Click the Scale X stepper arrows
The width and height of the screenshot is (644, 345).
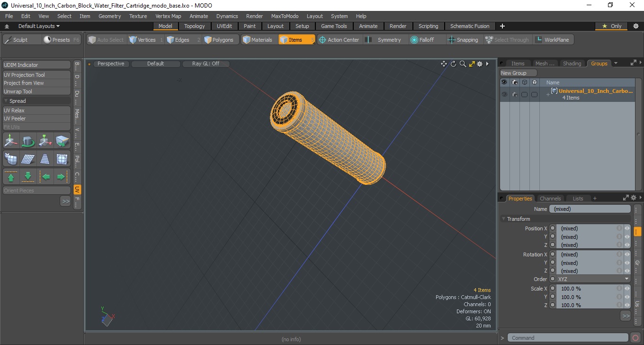coord(627,289)
